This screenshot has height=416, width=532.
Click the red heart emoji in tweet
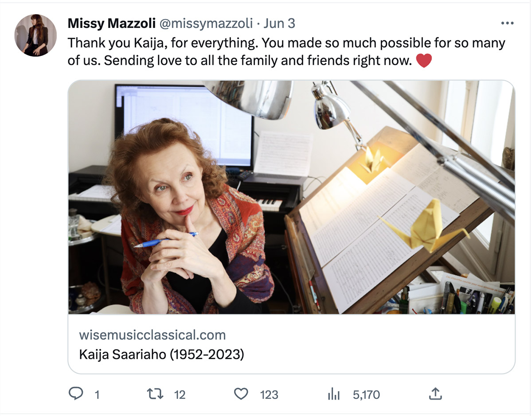click(424, 61)
